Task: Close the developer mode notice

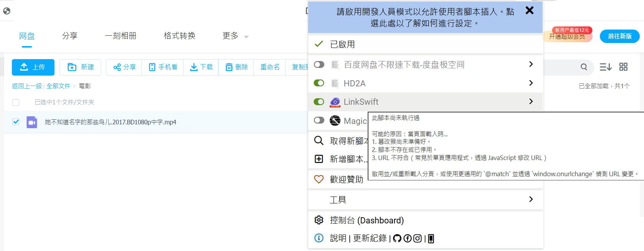Action: (529, 11)
